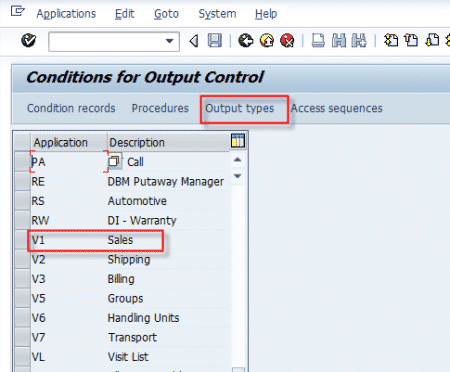Click the RS application cell
This screenshot has height=372, width=450.
click(69, 201)
